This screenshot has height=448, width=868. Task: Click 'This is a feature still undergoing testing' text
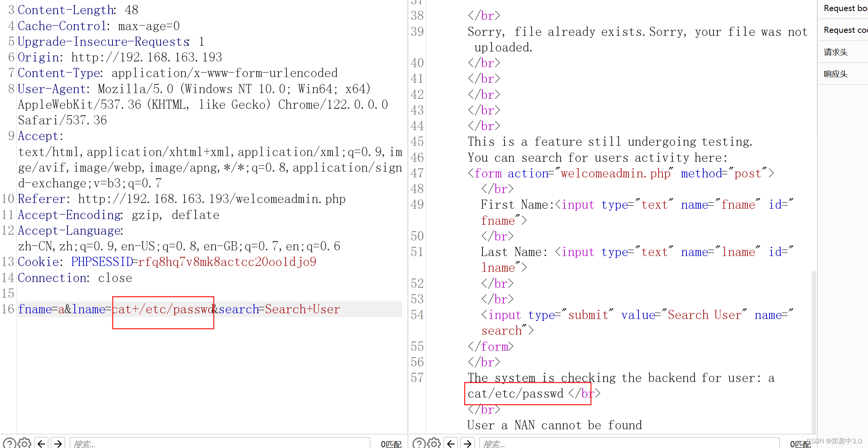(610, 142)
